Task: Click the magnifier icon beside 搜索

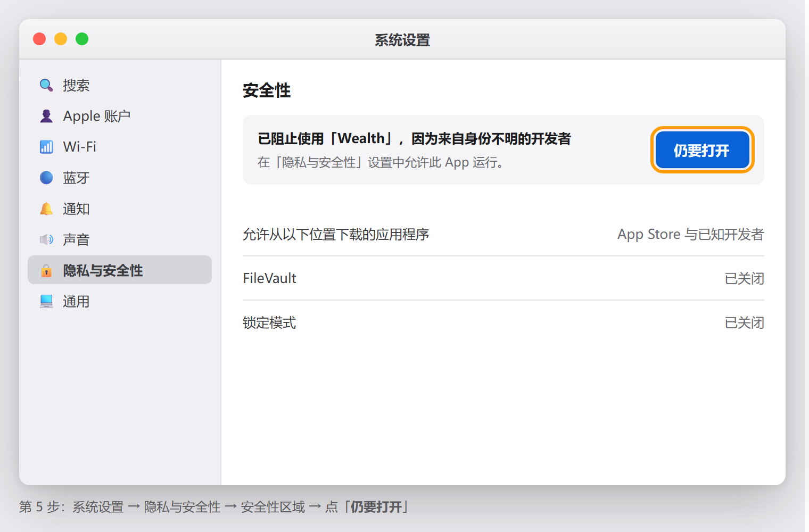Action: pos(46,85)
